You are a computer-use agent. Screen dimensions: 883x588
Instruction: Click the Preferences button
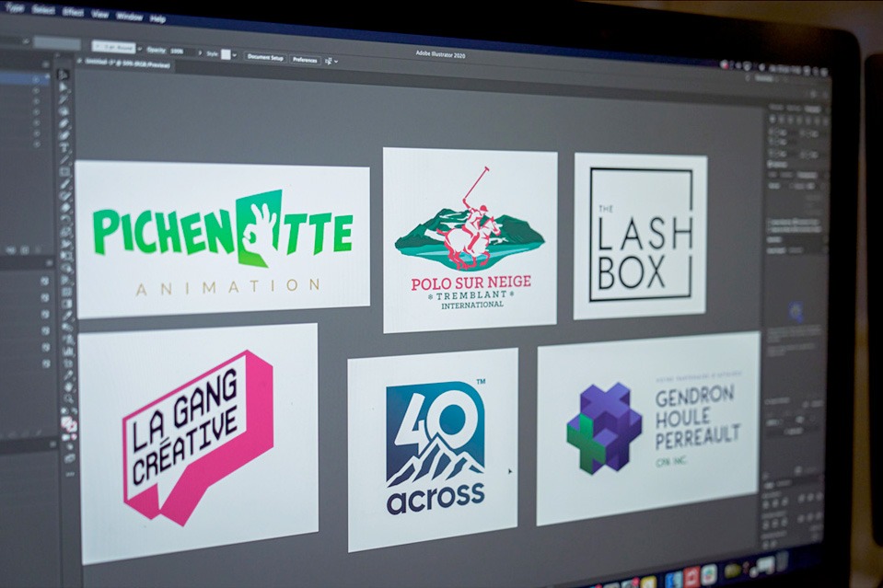click(x=305, y=59)
